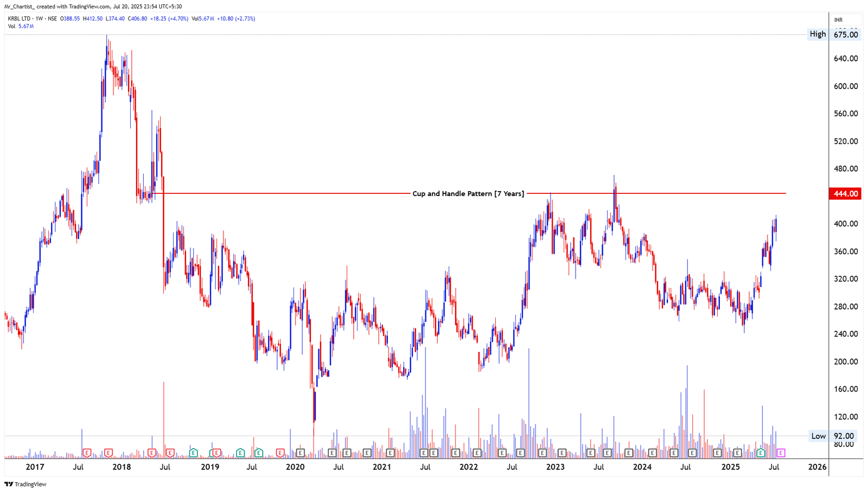This screenshot has height=492, width=868.
Task: Click the 2026 label on the date axis
Action: (x=818, y=466)
